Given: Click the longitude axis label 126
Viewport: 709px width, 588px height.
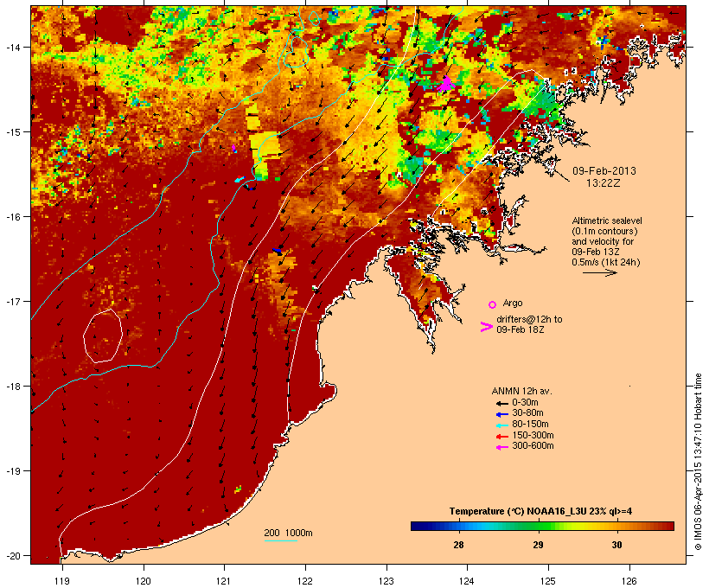Looking at the screenshot, I should coord(629,581).
